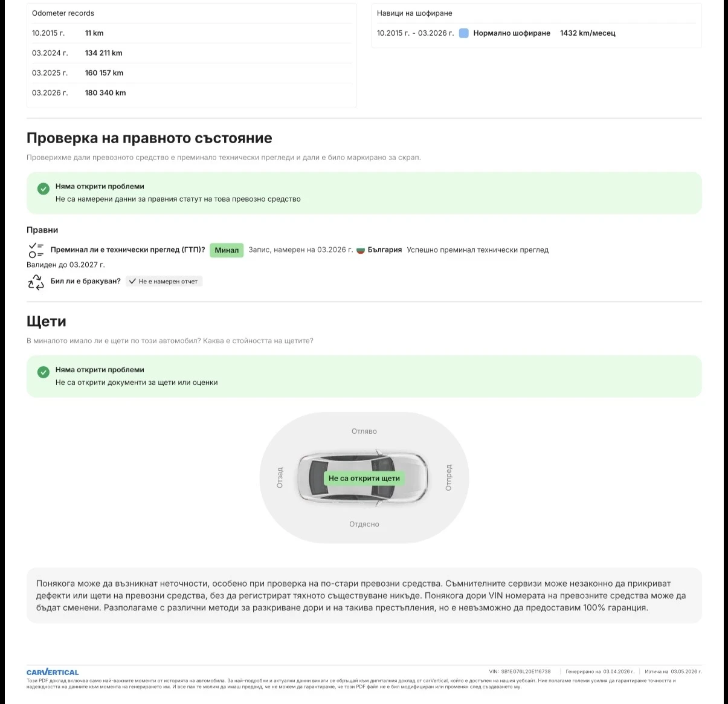The height and width of the screenshot is (704, 728).
Task: Click the recycle scrapped-status icon
Action: coord(36,282)
